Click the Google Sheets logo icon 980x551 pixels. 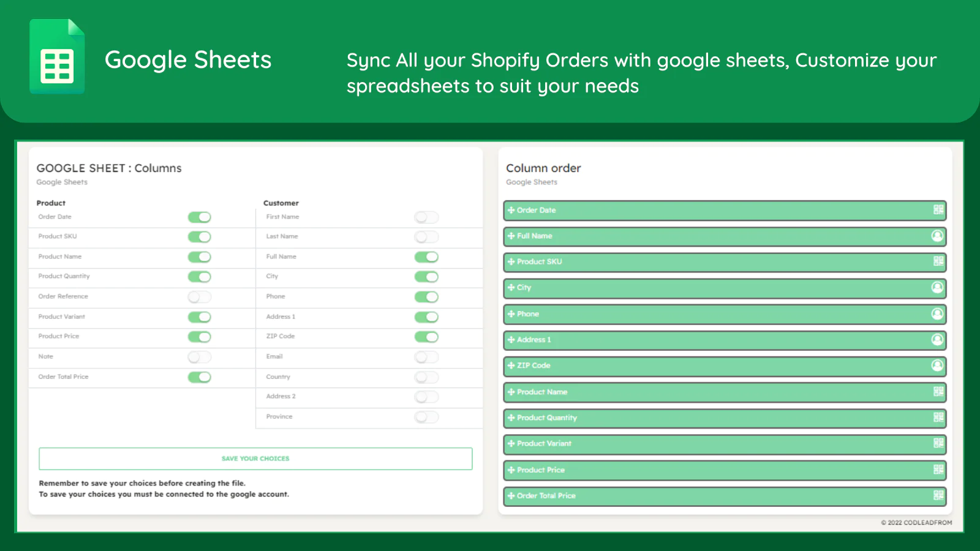point(57,56)
